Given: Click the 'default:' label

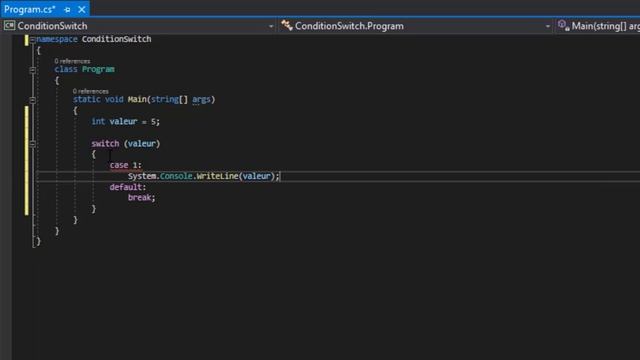Looking at the screenshot, I should 127,187.
